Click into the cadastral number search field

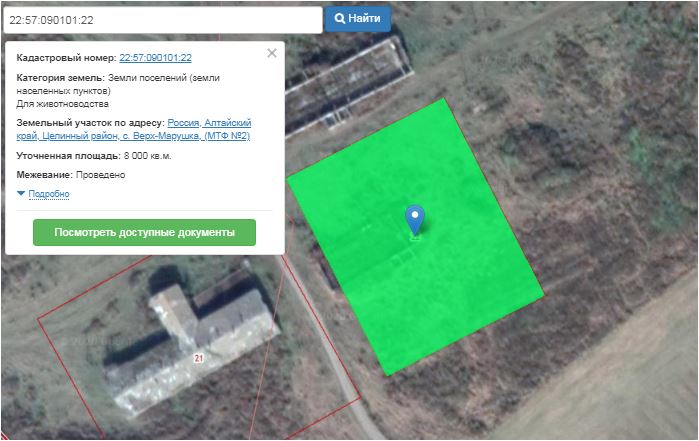pos(160,19)
